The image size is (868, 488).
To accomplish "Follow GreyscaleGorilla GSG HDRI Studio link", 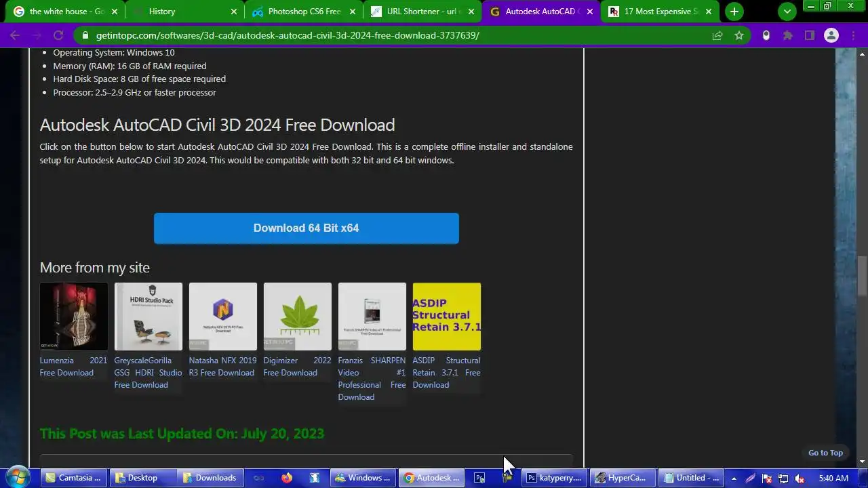I will pyautogui.click(x=148, y=373).
